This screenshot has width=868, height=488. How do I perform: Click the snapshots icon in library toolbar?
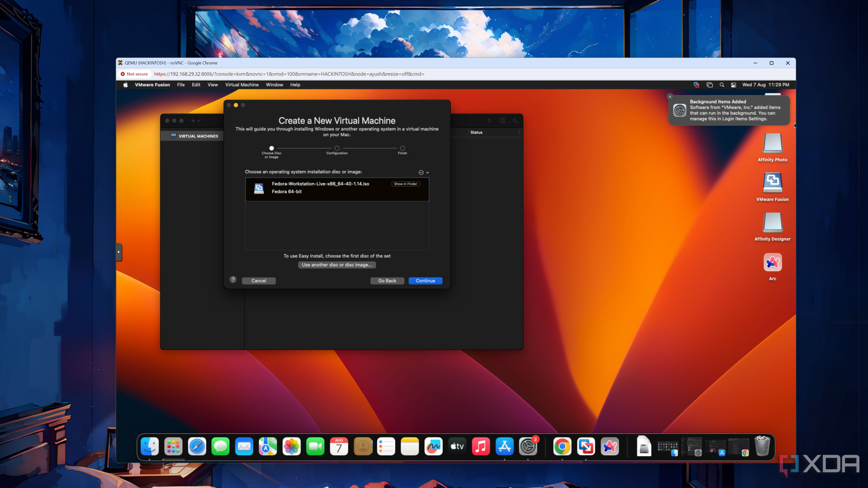pos(502,121)
